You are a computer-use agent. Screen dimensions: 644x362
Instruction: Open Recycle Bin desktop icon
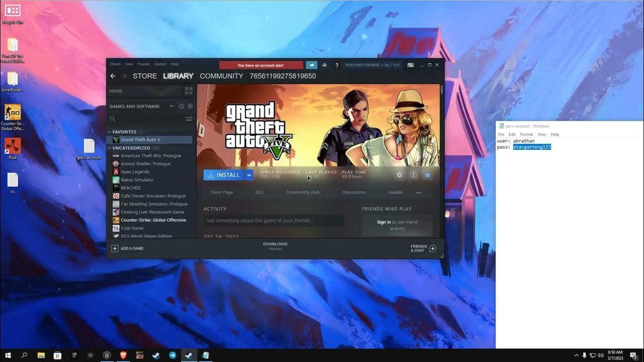13,14
